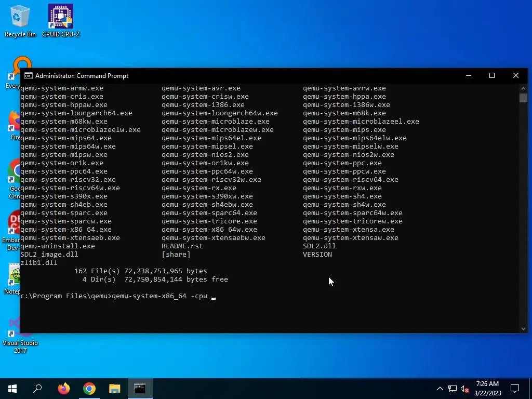Open taskbar Search magnifier

[x=37, y=389]
